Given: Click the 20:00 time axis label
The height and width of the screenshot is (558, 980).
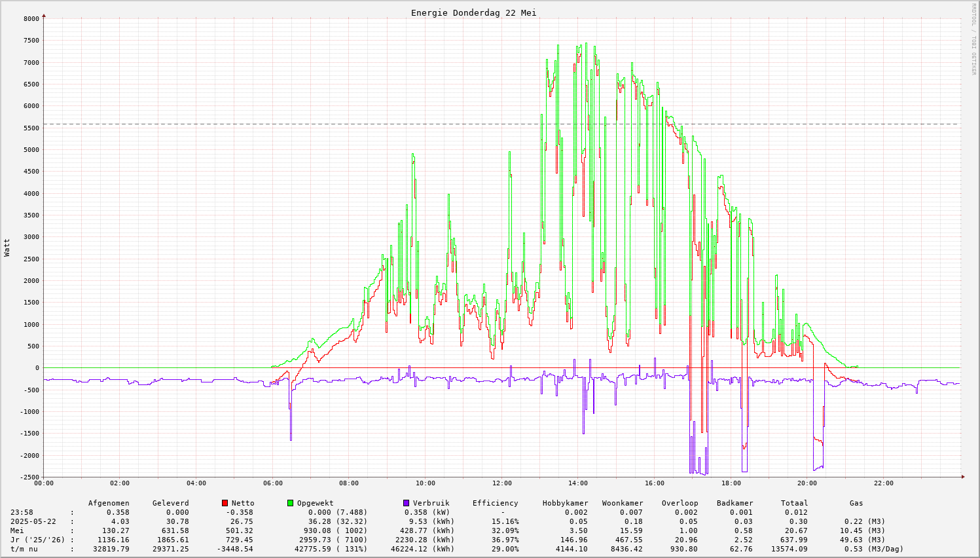Looking at the screenshot, I should pos(807,483).
